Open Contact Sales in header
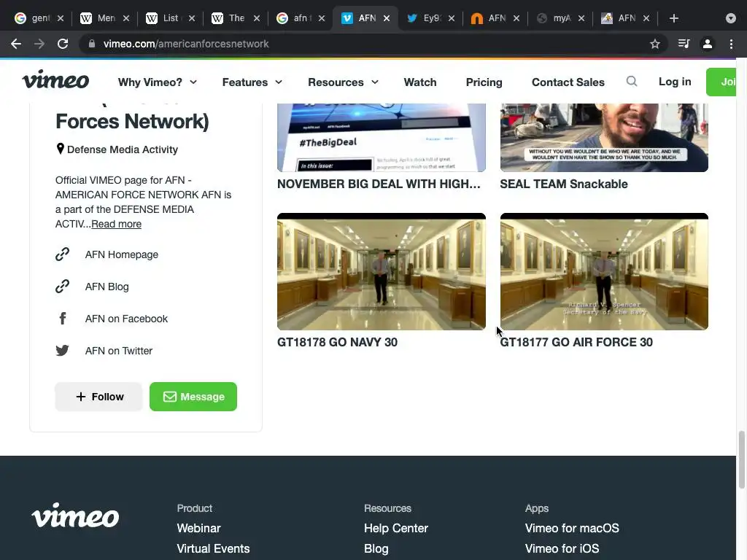747x560 pixels. tap(568, 82)
